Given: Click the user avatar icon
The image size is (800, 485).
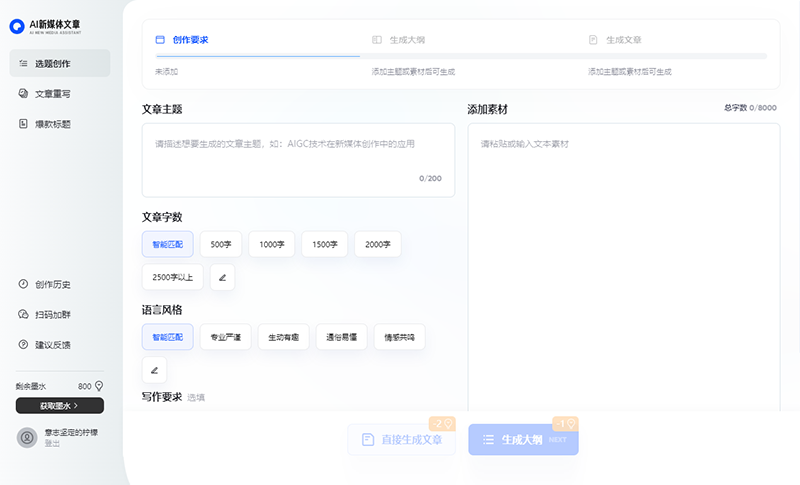Looking at the screenshot, I should (x=27, y=438).
